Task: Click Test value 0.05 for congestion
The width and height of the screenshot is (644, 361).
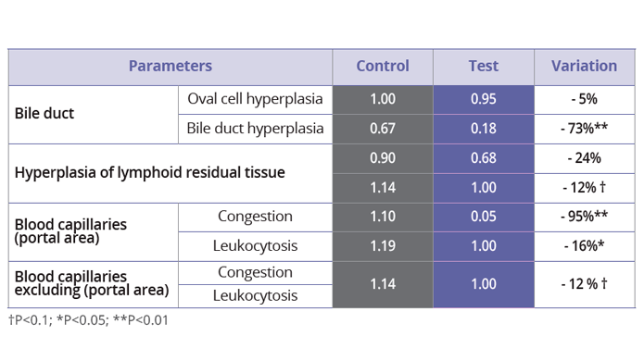Action: point(484,217)
